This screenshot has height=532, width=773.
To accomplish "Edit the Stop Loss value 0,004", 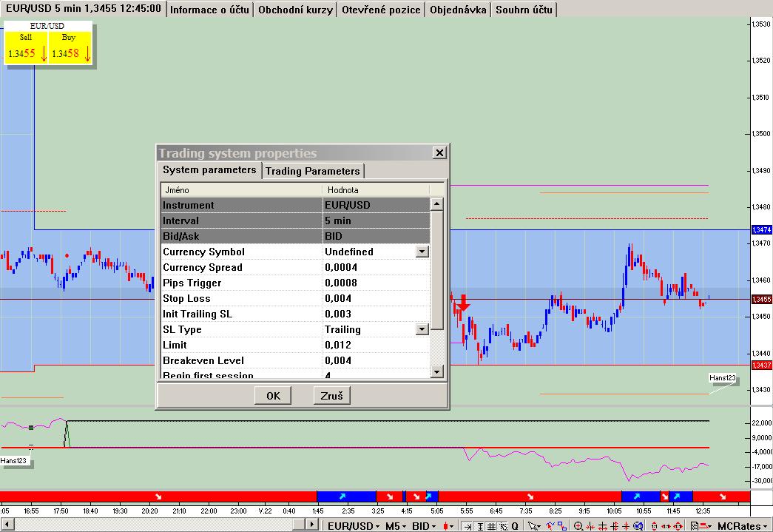I will (376, 298).
